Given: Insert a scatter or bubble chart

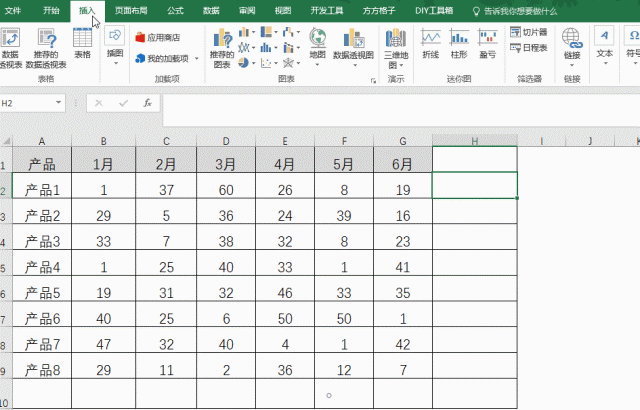Looking at the screenshot, I should click(269, 63).
